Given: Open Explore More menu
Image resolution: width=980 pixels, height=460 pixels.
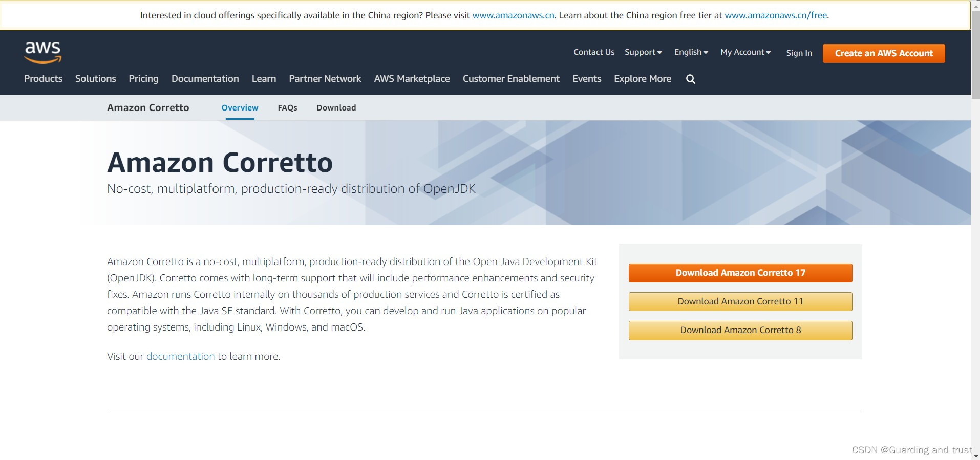Looking at the screenshot, I should [x=643, y=79].
